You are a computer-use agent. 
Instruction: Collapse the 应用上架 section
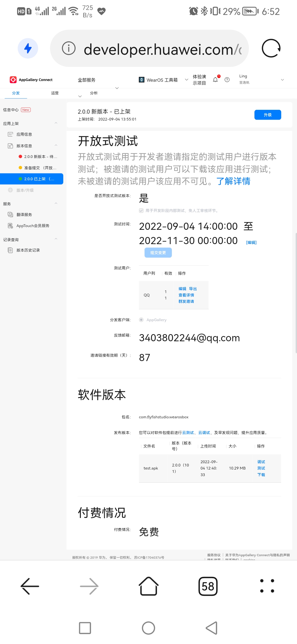tap(56, 123)
